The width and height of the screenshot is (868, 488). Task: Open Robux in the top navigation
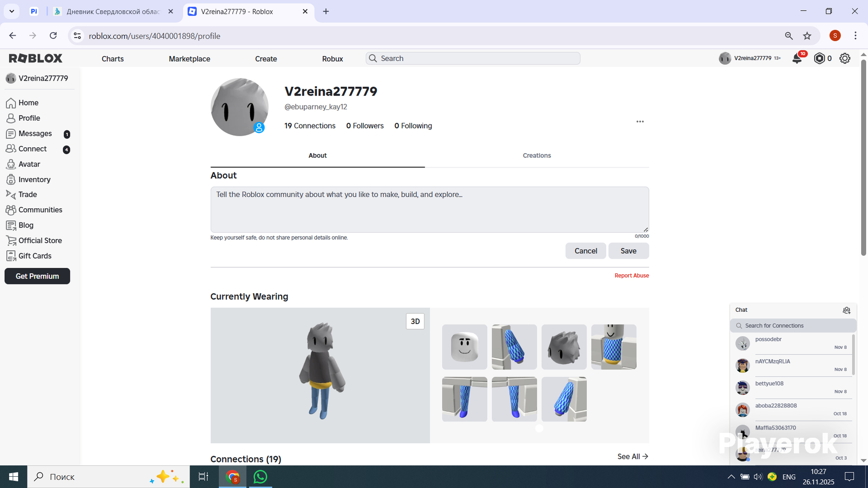coord(332,59)
